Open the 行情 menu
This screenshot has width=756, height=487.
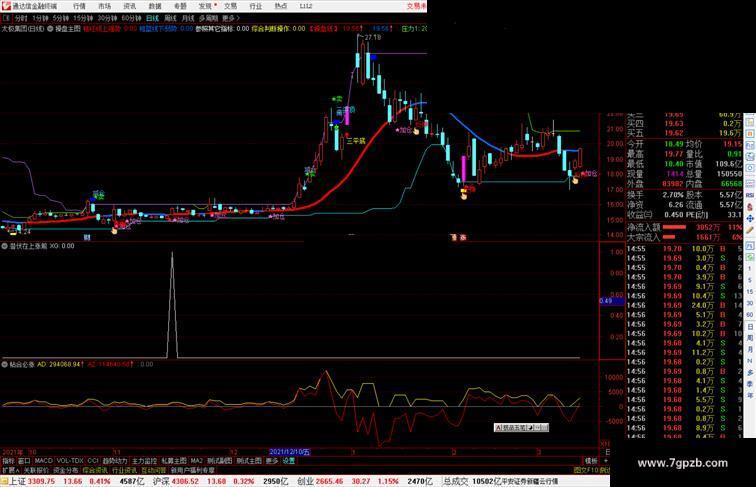coord(79,6)
